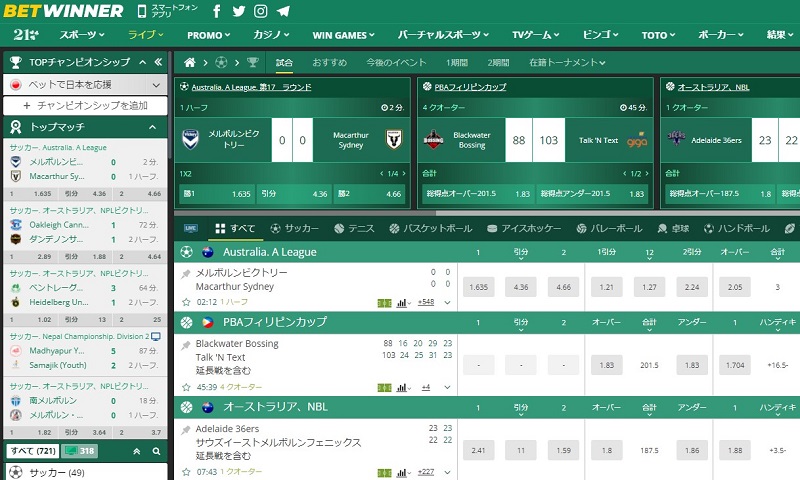Bet on 勝1 odds 1.635 in featured card
The image size is (800, 480).
coord(217,194)
